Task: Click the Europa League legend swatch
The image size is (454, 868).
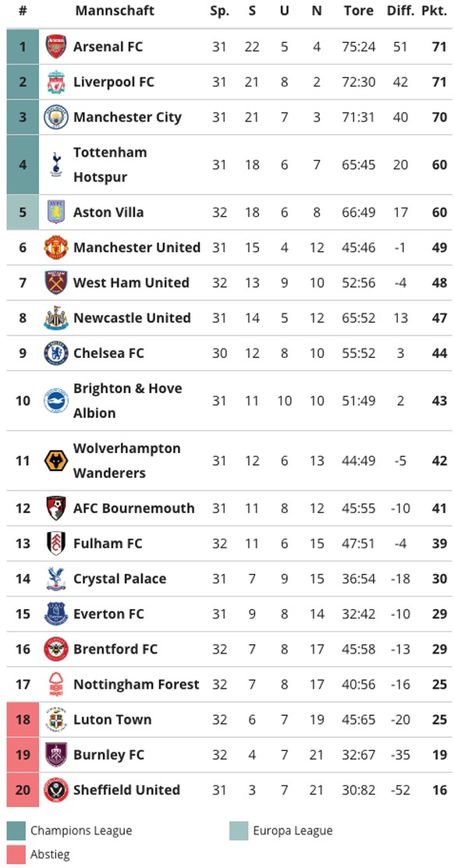Action: pos(239,831)
